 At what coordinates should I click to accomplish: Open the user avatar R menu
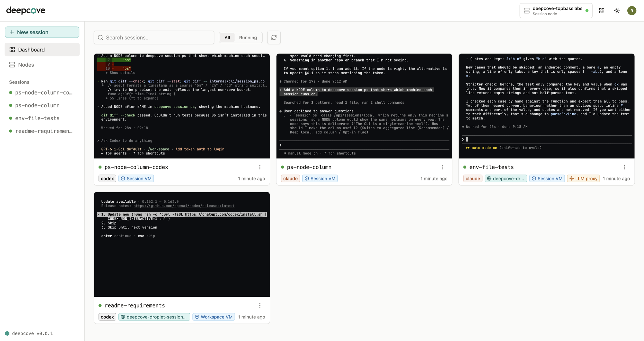(x=632, y=10)
